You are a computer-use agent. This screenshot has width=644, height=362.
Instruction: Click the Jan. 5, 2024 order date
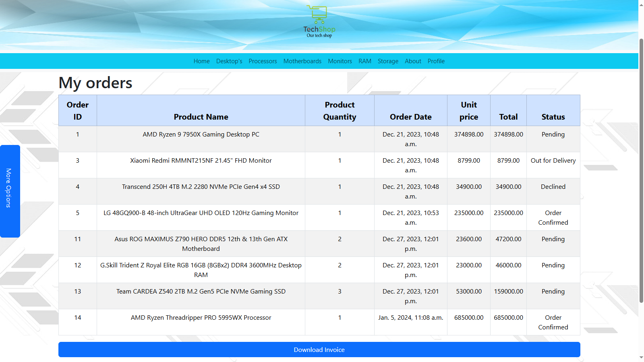coord(411,318)
